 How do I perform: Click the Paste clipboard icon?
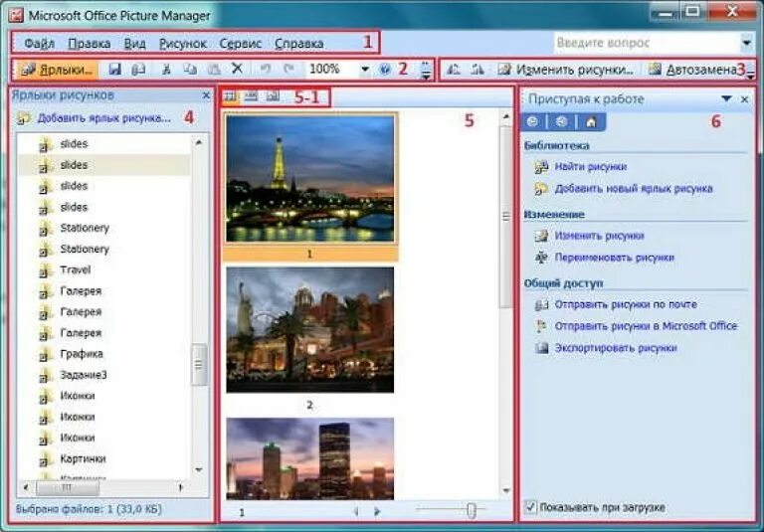pyautogui.click(x=214, y=70)
